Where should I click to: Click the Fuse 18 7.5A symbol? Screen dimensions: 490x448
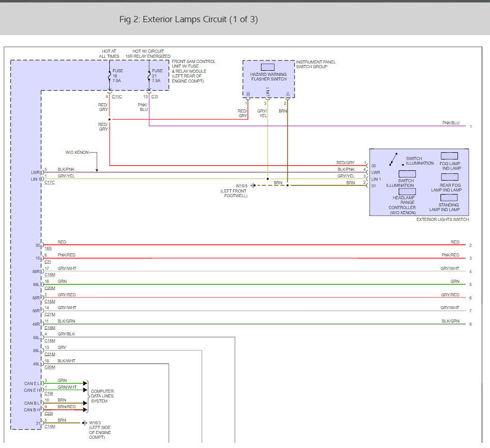(109, 75)
